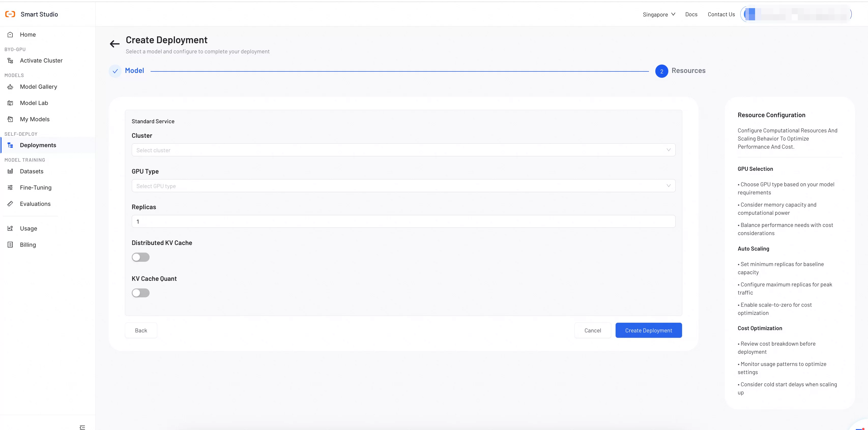Viewport: 868px width, 430px height.
Task: Open the Select cluster dropdown
Action: point(403,150)
